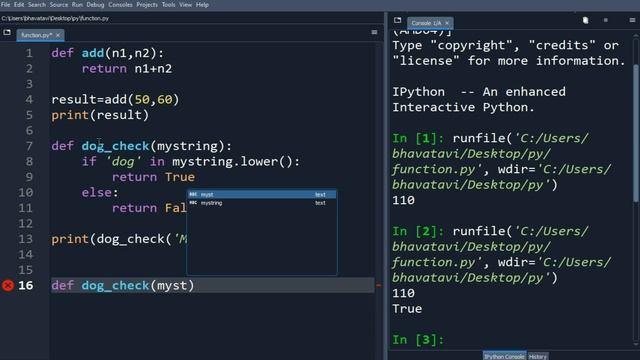Image resolution: width=640 pixels, height=360 pixels.
Task: Click line number 13 in the gutter
Action: tap(26, 239)
